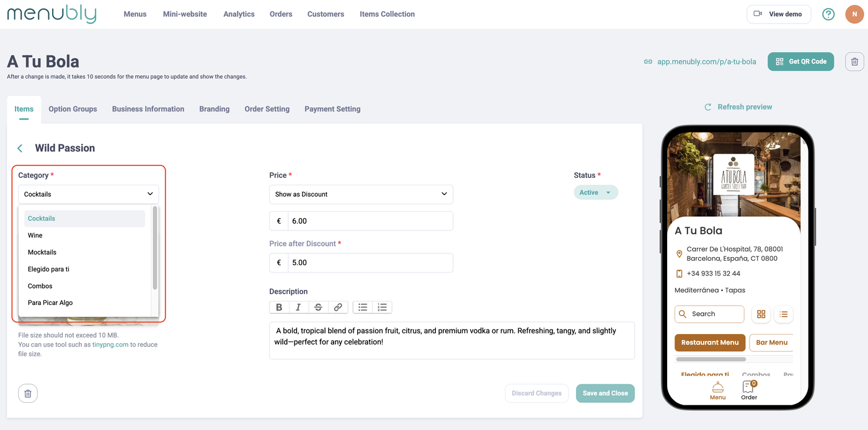
Task: Open the help question mark icon
Action: (828, 14)
